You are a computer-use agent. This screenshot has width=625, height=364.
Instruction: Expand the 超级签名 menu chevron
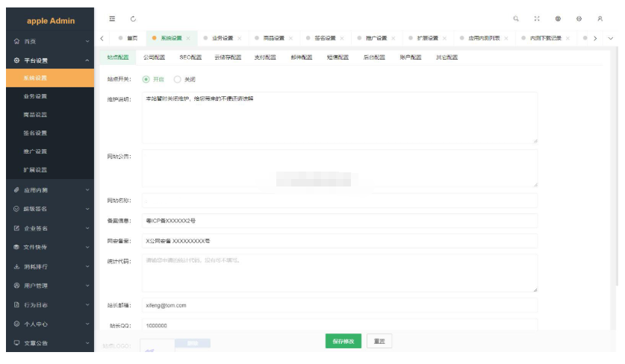point(87,209)
